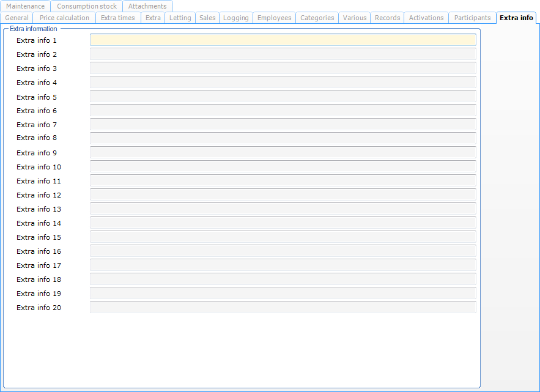Open the Maintenance tab
Image resolution: width=540 pixels, height=392 pixels.
point(26,6)
